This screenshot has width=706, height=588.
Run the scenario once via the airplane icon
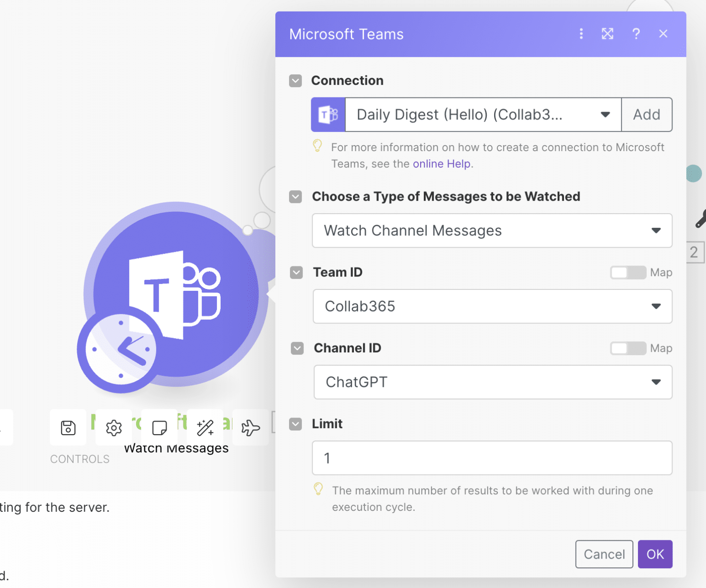(x=251, y=427)
